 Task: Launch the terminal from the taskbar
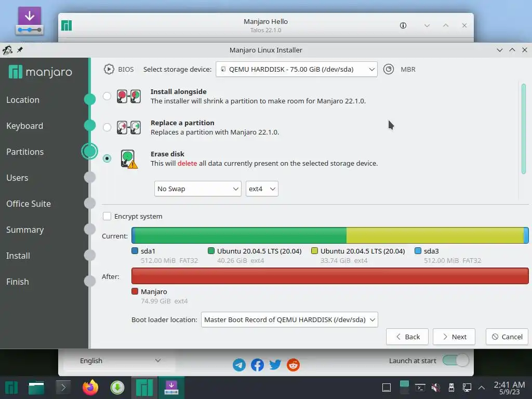(x=63, y=388)
